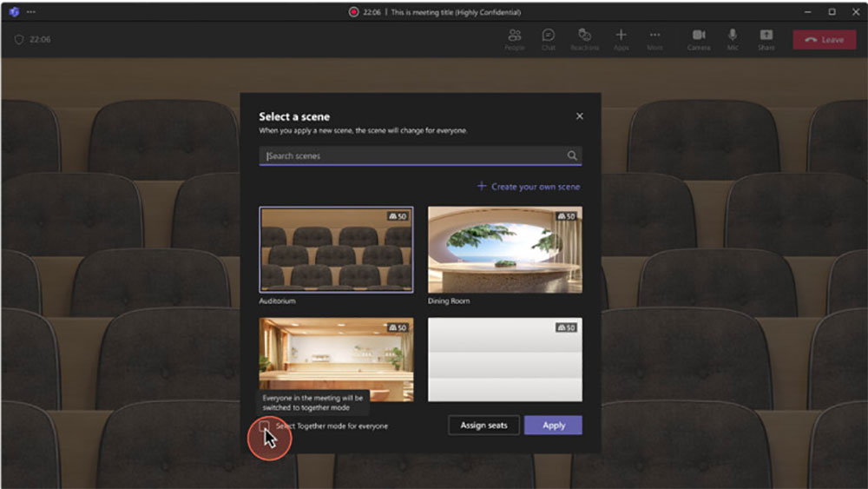
Task: Open the More options menu
Action: [654, 38]
